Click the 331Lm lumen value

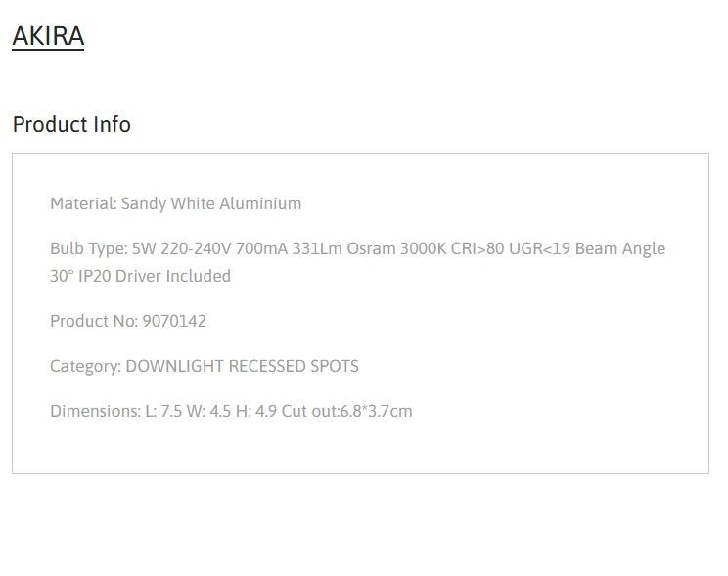317,248
